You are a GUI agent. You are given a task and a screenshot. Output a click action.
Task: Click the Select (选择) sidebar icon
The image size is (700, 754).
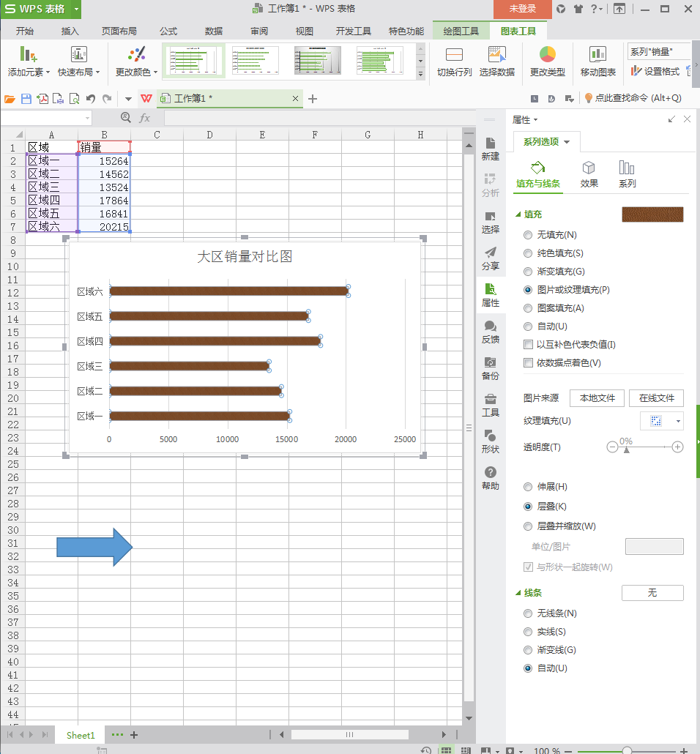click(491, 223)
